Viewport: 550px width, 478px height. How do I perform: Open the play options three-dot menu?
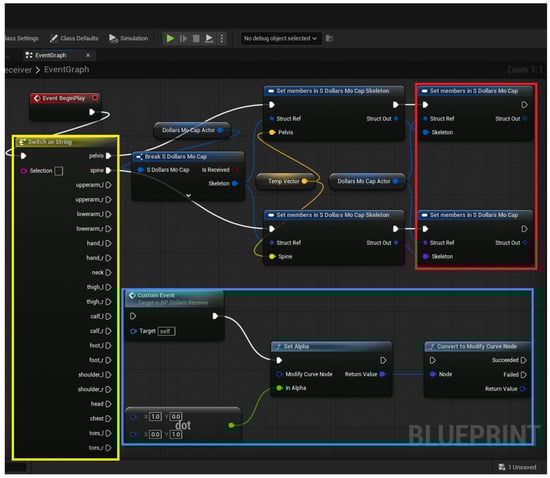222,38
